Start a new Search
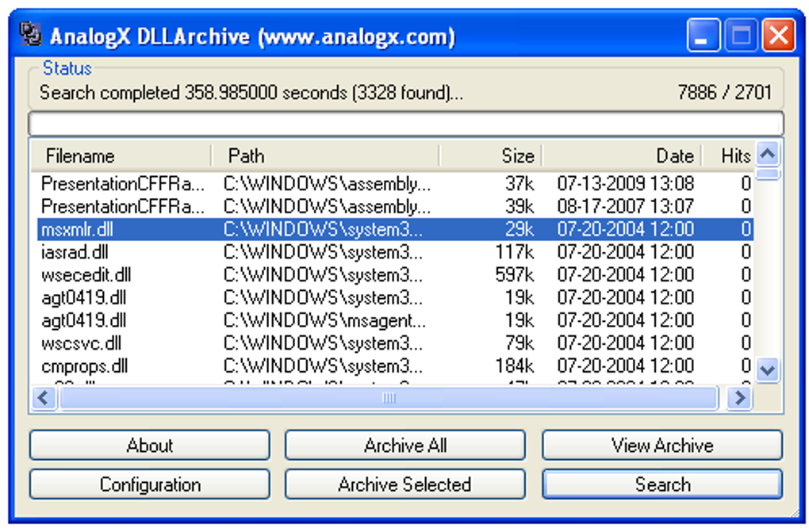 click(662, 484)
